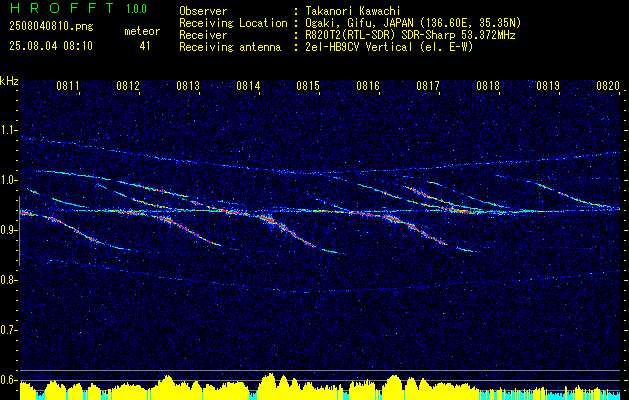The height and width of the screenshot is (400, 629).
Task: Click the 0815 time marker
Action: tap(308, 85)
